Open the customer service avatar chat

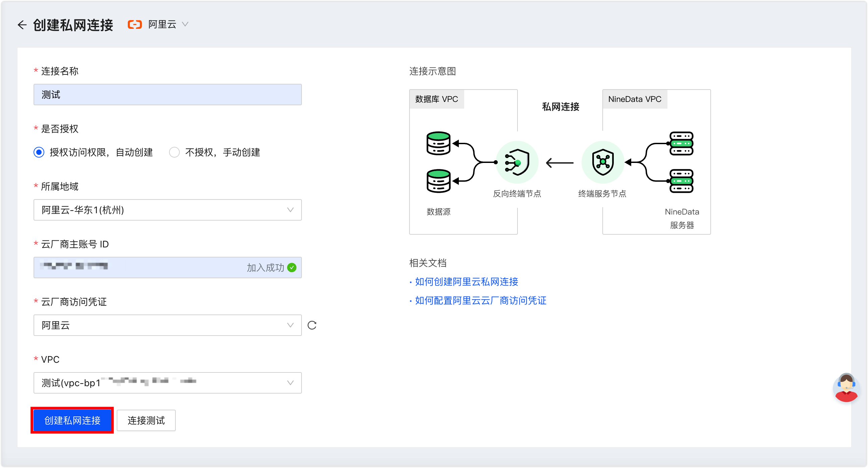pos(846,388)
